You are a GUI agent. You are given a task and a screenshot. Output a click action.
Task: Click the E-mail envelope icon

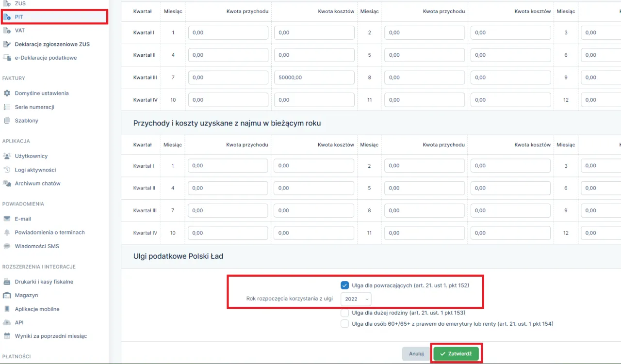pos(7,219)
